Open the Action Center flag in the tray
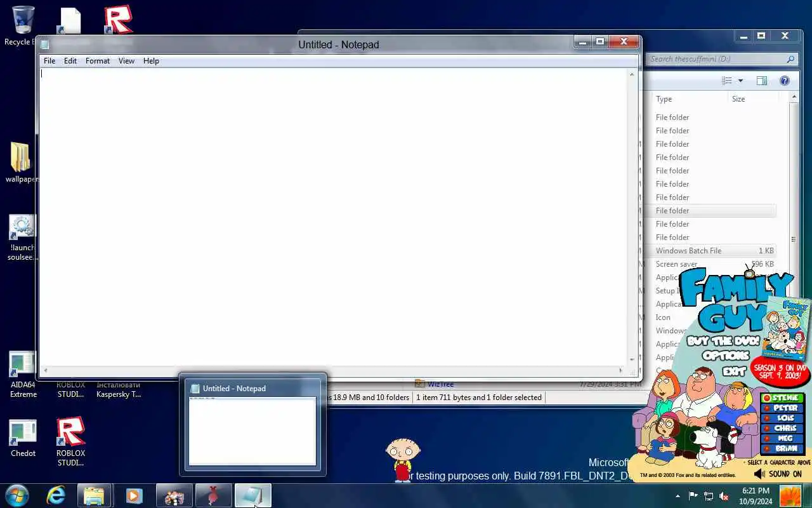The width and height of the screenshot is (812, 508). click(x=693, y=496)
